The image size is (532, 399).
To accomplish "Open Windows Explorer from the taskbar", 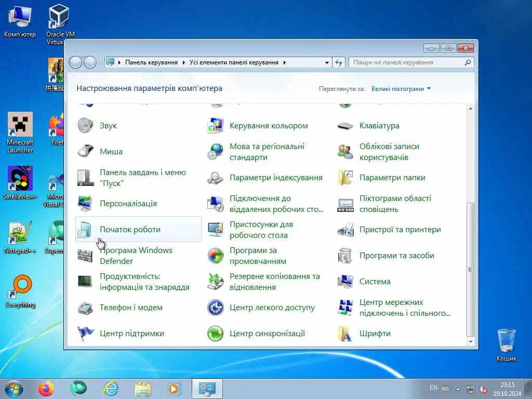I will point(143,389).
